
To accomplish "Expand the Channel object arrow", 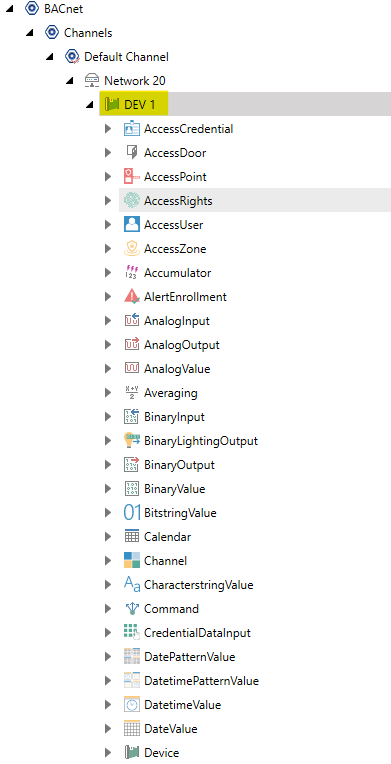I will [108, 560].
